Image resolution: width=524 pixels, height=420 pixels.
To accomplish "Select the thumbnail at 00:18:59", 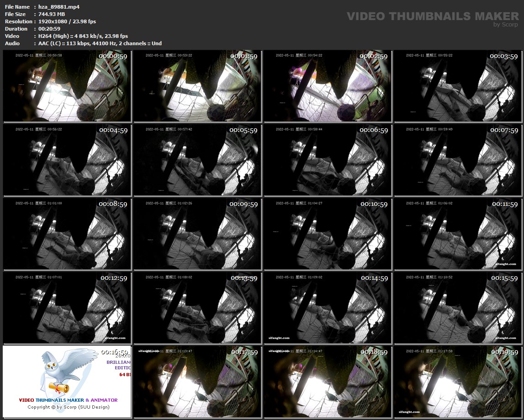I will pyautogui.click(x=328, y=382).
